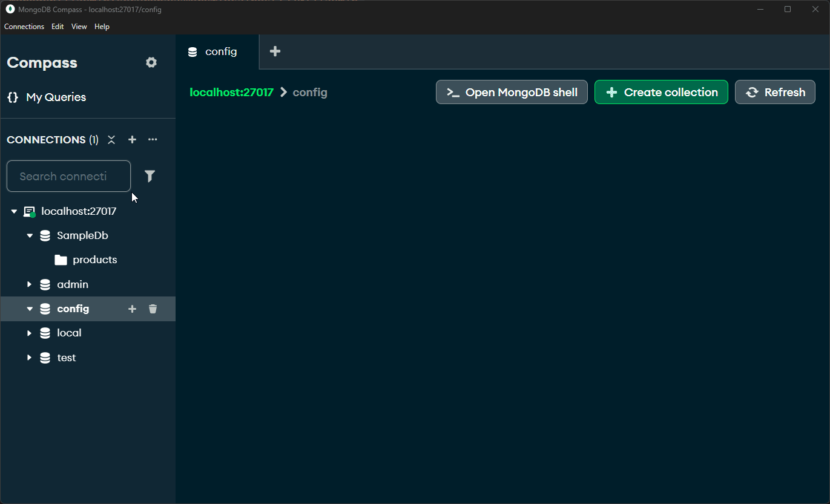Collapse the localhost:27017 connection tree

(14, 212)
